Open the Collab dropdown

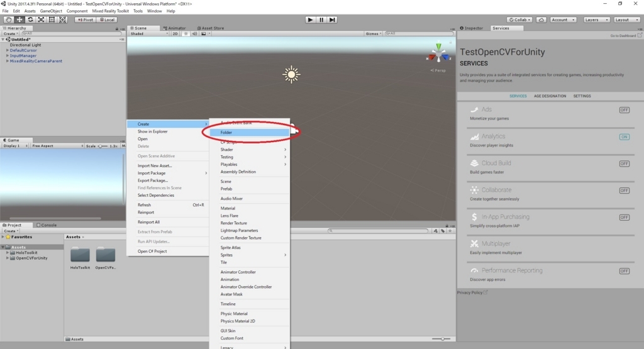(x=519, y=19)
